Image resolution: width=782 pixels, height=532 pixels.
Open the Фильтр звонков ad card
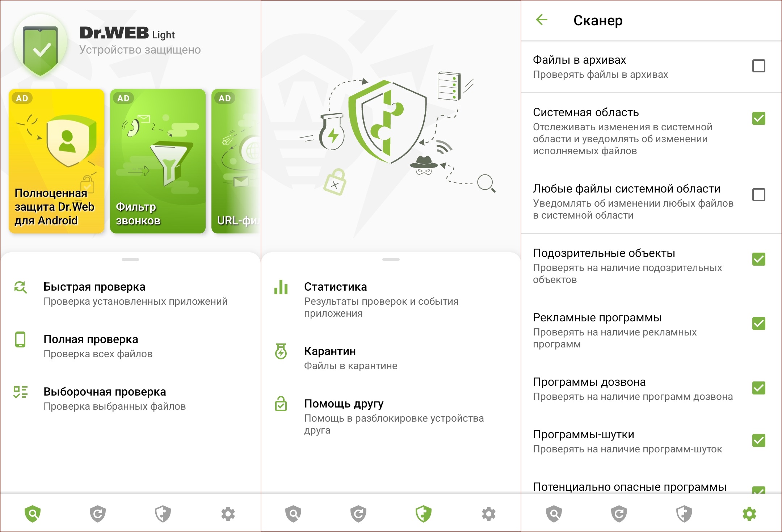click(158, 161)
